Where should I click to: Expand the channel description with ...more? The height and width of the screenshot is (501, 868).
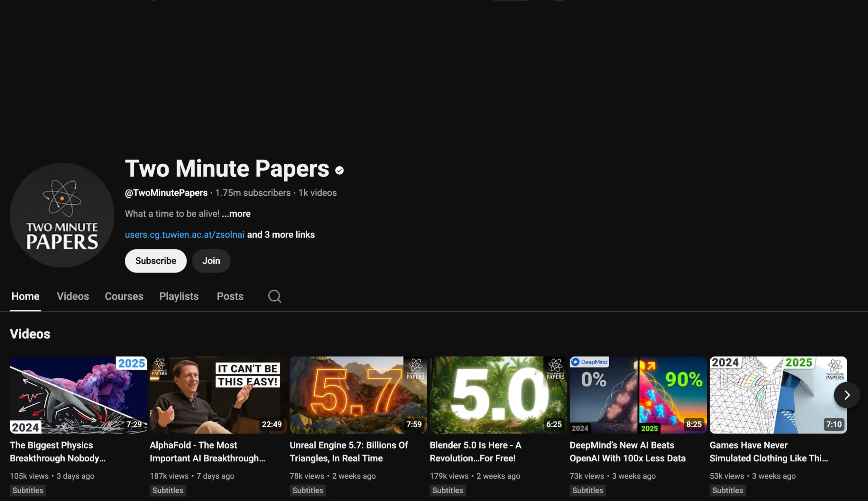(x=236, y=213)
